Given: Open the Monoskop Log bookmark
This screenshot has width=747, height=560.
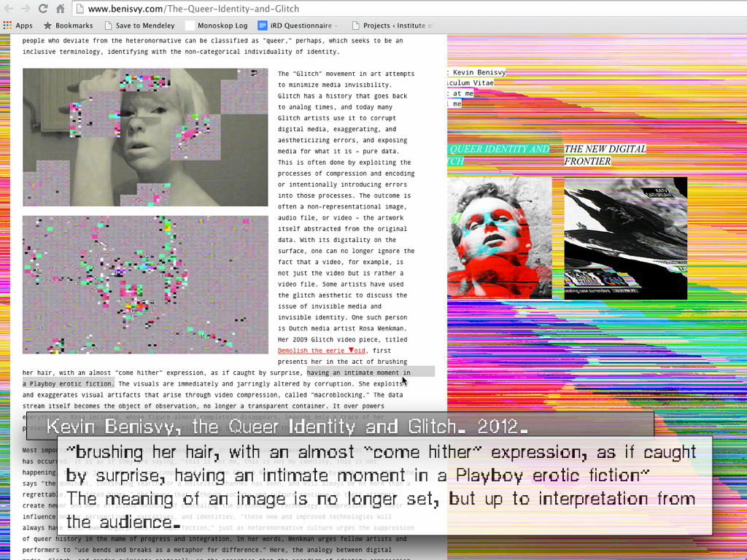Looking at the screenshot, I should click(x=217, y=26).
